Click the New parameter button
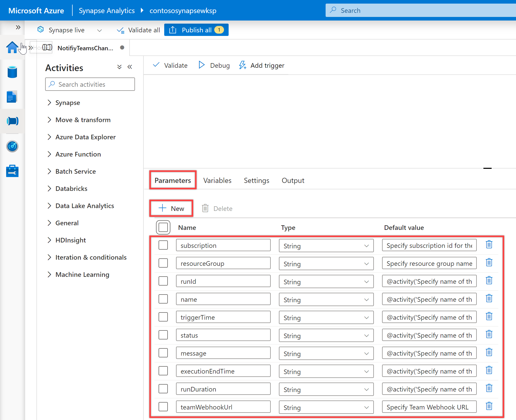 (171, 208)
